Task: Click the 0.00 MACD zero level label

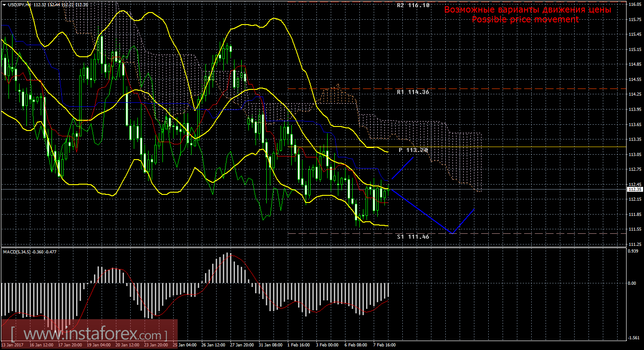Action: 633,283
